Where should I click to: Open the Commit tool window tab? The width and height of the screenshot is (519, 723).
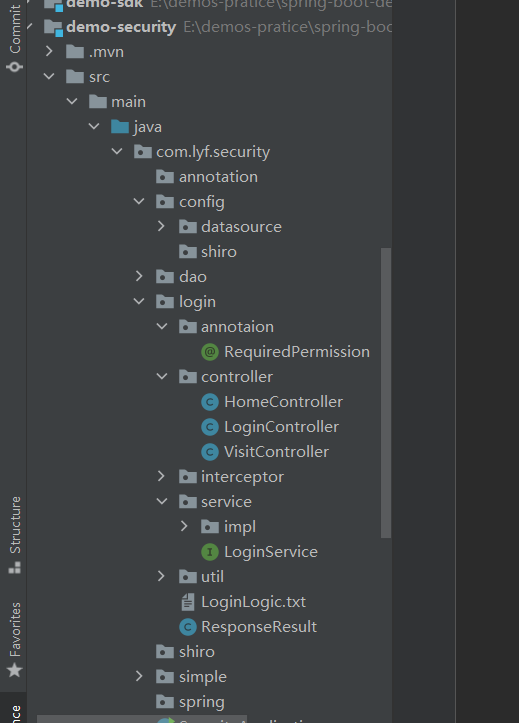(x=15, y=37)
